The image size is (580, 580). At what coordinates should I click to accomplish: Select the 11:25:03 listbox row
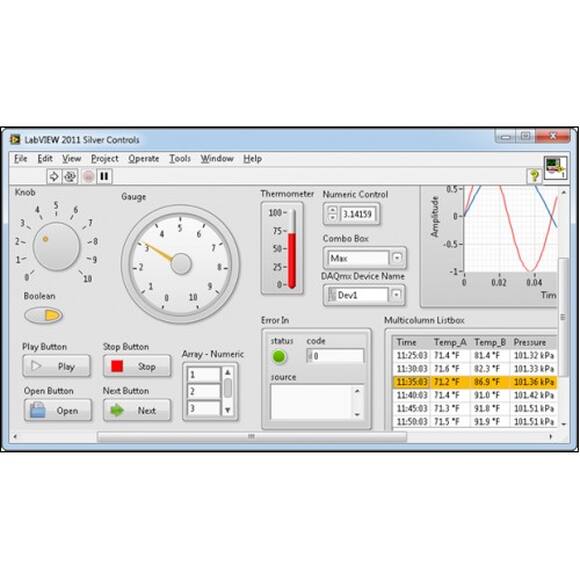coord(475,355)
